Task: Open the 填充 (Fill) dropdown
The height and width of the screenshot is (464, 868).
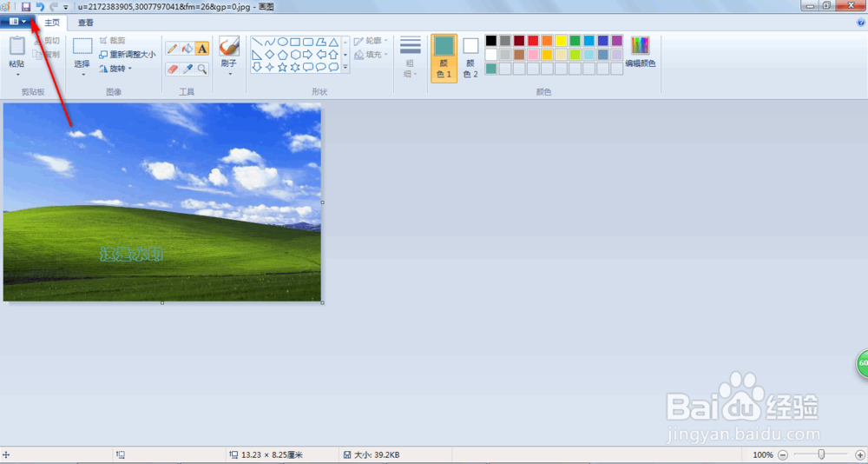Action: [372, 55]
